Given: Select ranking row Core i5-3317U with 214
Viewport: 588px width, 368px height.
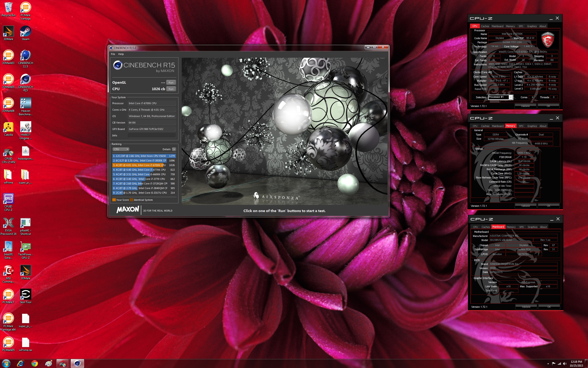Looking at the screenshot, I should pyautogui.click(x=144, y=193).
